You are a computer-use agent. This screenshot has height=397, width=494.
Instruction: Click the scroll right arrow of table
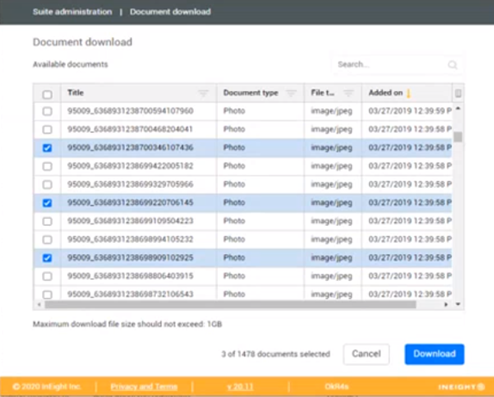tap(446, 304)
